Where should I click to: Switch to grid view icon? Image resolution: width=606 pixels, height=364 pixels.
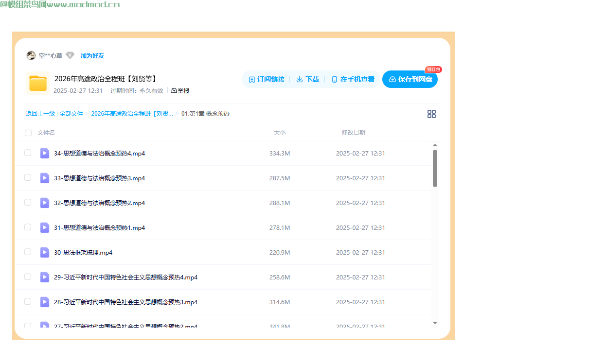coord(431,114)
